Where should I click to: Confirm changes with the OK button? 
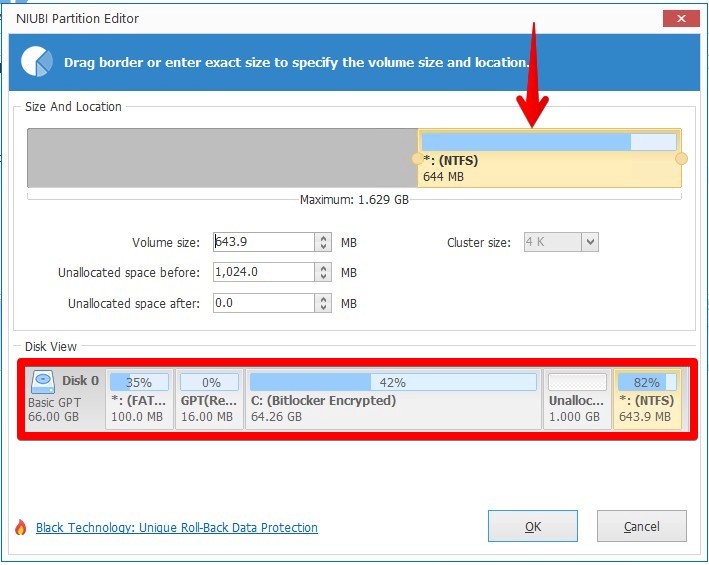click(x=533, y=526)
